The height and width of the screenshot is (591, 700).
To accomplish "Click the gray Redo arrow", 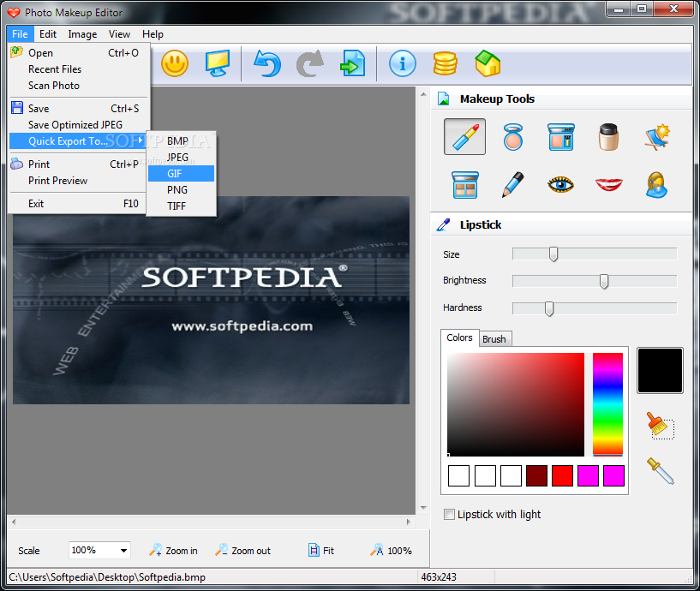I will [310, 64].
